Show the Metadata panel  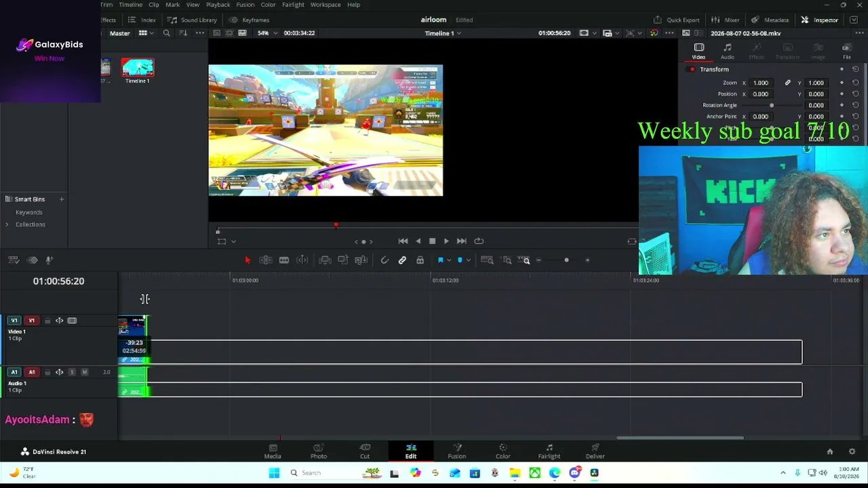tap(770, 20)
